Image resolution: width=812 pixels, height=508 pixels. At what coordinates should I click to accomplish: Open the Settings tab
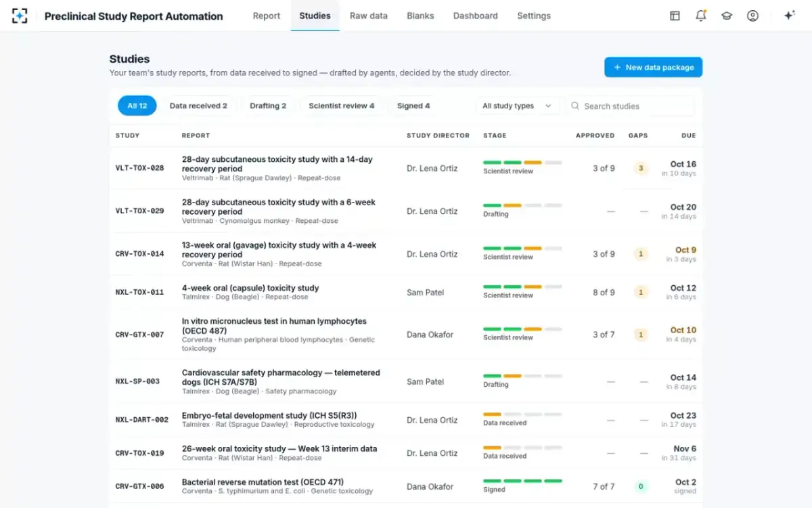[x=534, y=16]
